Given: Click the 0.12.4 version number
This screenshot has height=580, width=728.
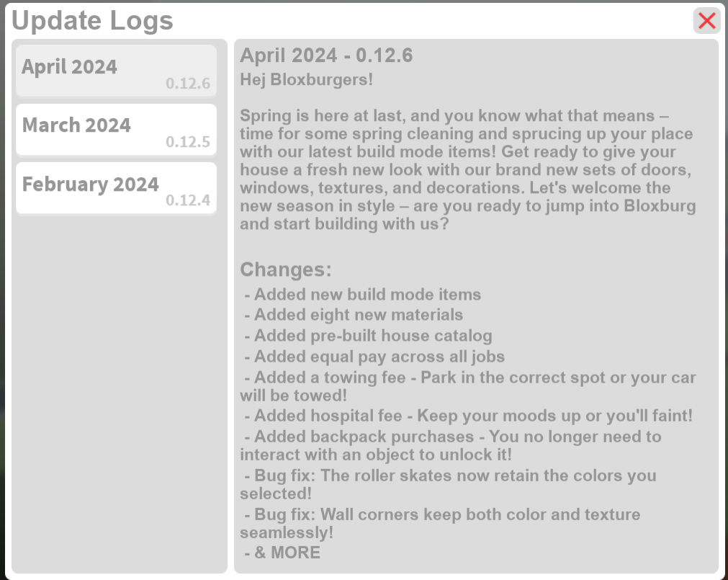Looking at the screenshot, I should 188,200.
